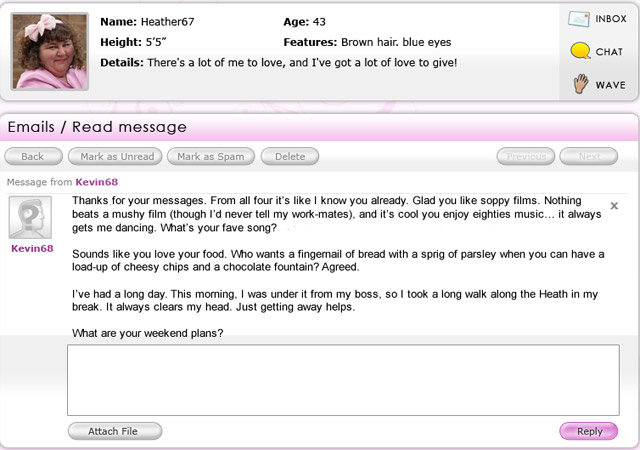The width and height of the screenshot is (640, 450).
Task: Dismiss the message with the X icon
Action: 614,206
